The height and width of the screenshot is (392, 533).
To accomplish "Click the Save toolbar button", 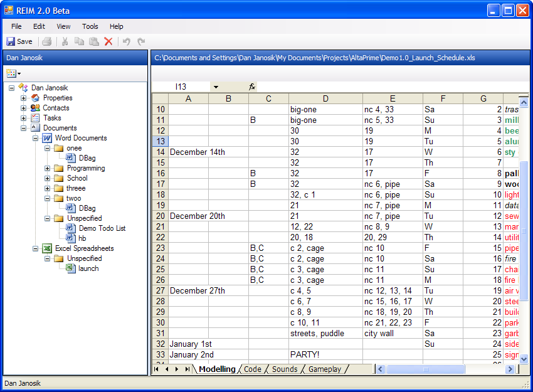I will 19,41.
